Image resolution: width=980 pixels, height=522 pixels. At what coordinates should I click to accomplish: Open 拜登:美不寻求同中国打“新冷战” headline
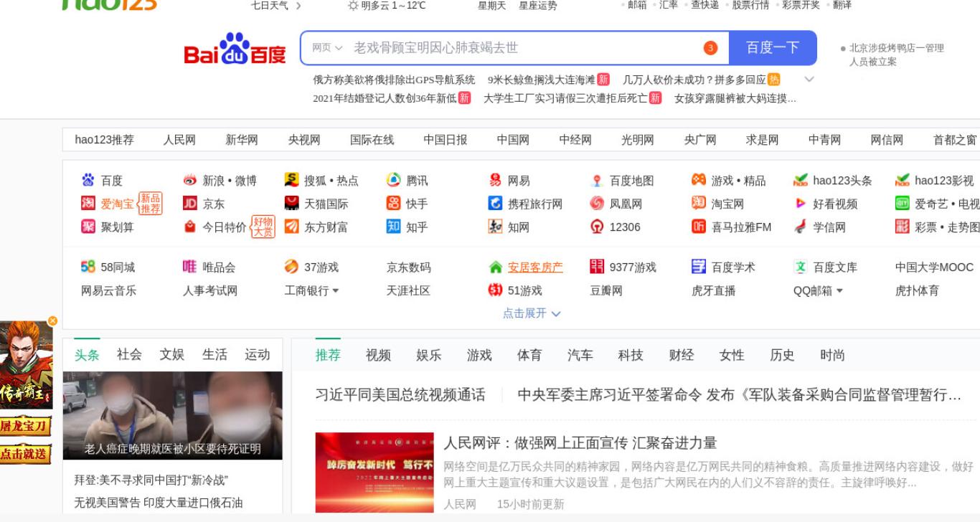tap(151, 480)
